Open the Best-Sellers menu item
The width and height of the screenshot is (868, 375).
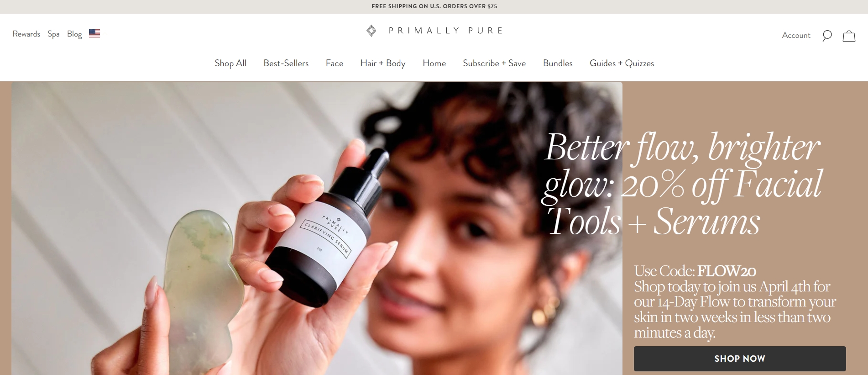click(286, 63)
